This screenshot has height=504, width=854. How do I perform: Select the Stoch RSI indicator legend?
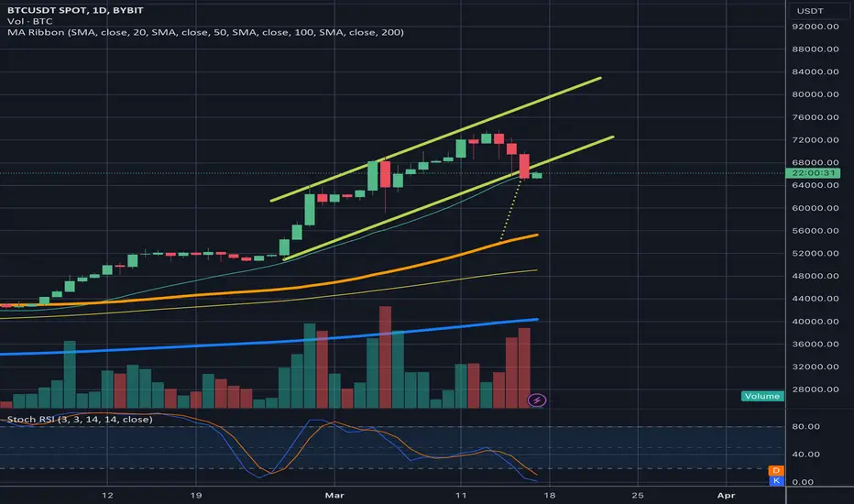tap(80, 420)
